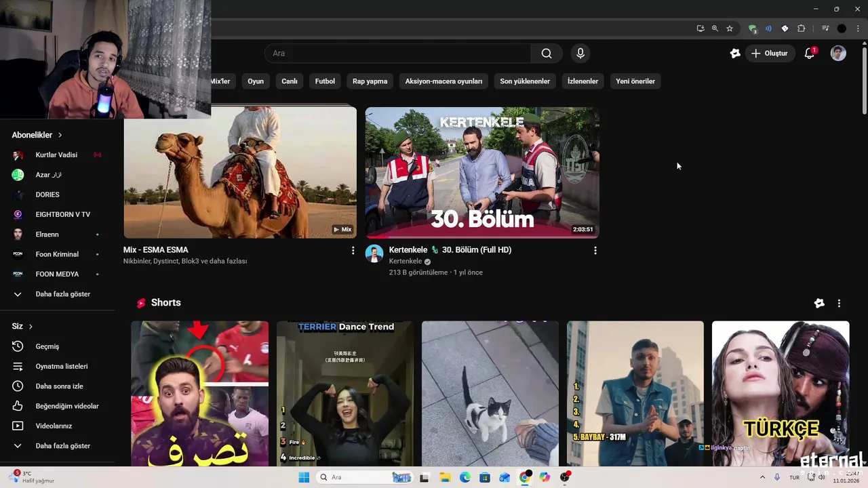Launch File Explorer from taskbar

[445, 477]
